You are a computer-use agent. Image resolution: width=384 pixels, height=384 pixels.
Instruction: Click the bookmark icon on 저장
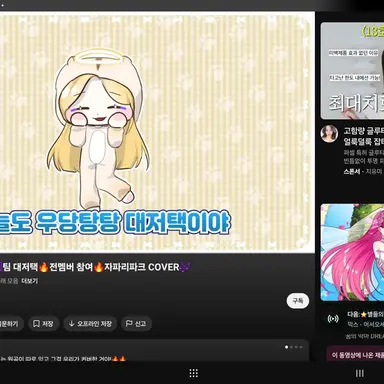(36, 324)
